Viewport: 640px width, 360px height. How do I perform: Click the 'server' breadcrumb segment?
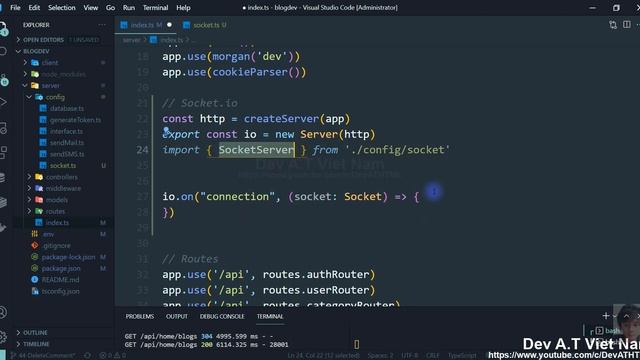click(x=131, y=40)
